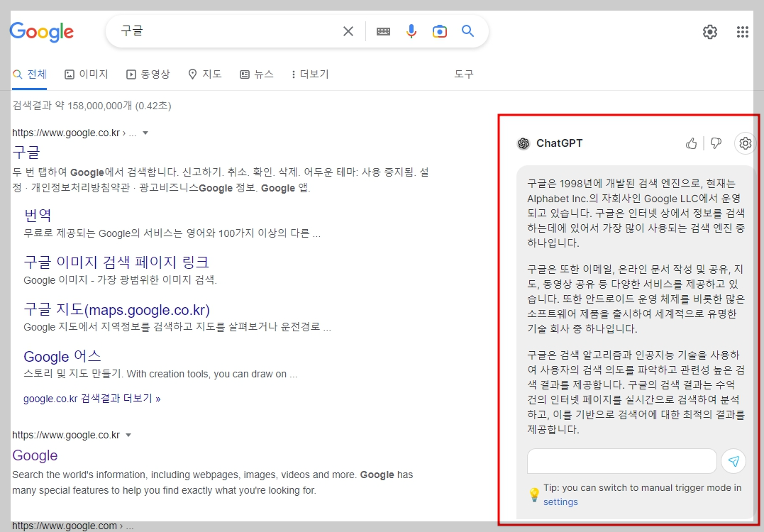
Task: Open the Google 어스 result link
Action: point(62,356)
